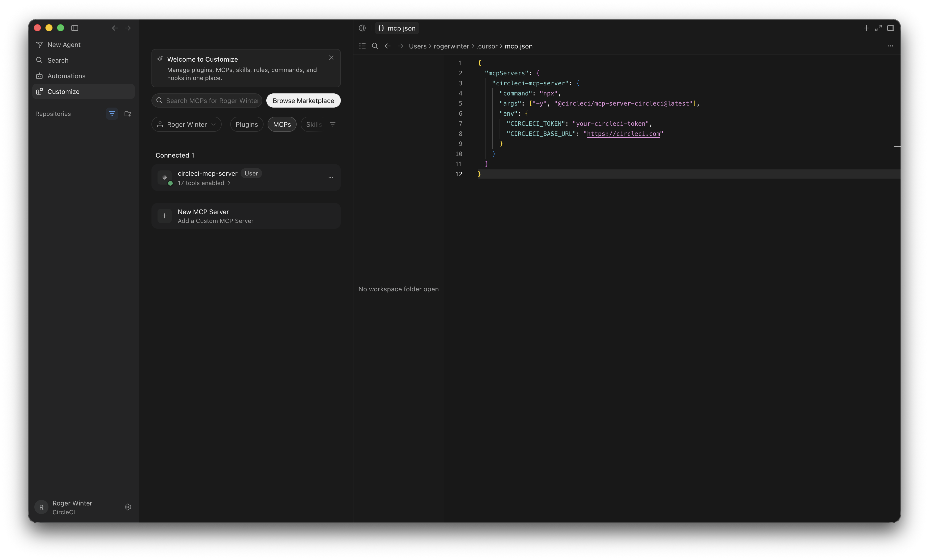
Task: Click the .cursor breadcrumb segment
Action: (x=487, y=46)
